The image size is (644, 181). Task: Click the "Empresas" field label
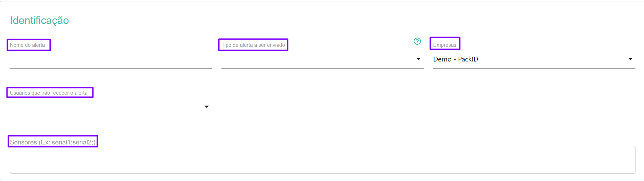coord(445,45)
